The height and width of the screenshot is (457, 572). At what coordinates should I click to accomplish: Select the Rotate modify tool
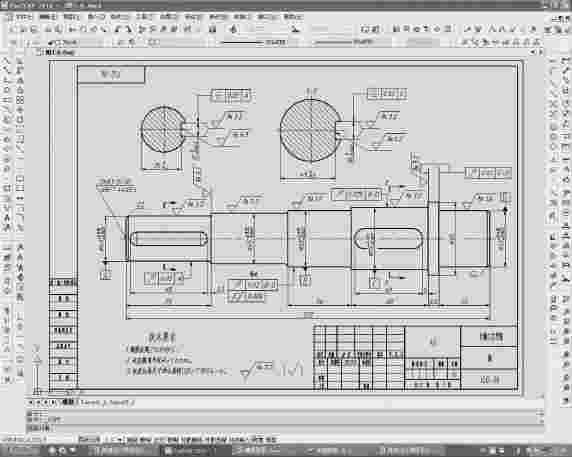[20, 119]
